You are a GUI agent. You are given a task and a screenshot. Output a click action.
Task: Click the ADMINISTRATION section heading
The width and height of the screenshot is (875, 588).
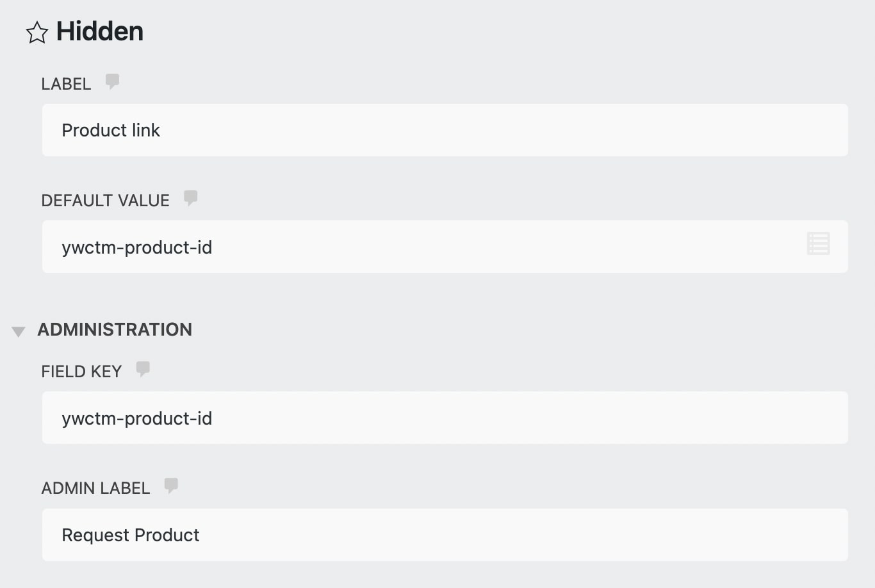[x=115, y=329]
